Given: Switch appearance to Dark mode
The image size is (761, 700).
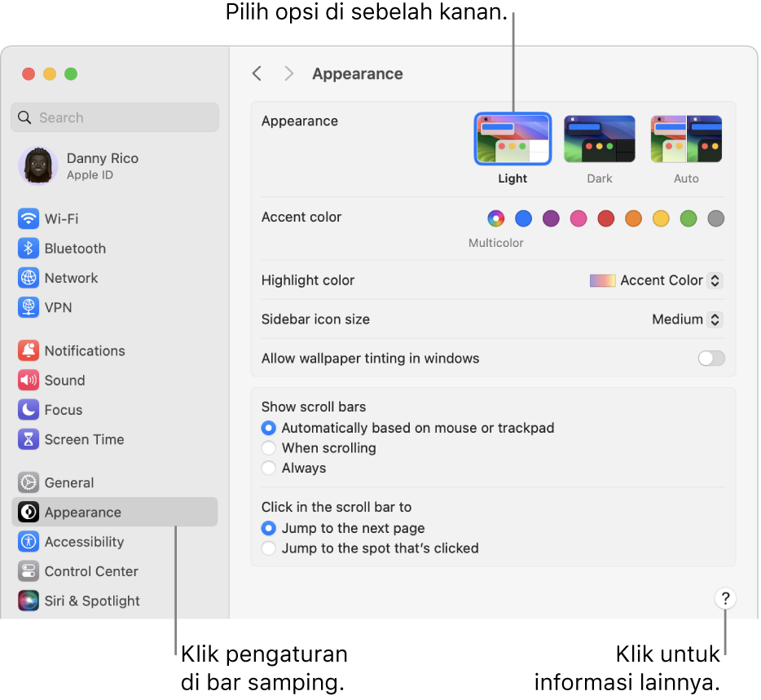Looking at the screenshot, I should [600, 139].
